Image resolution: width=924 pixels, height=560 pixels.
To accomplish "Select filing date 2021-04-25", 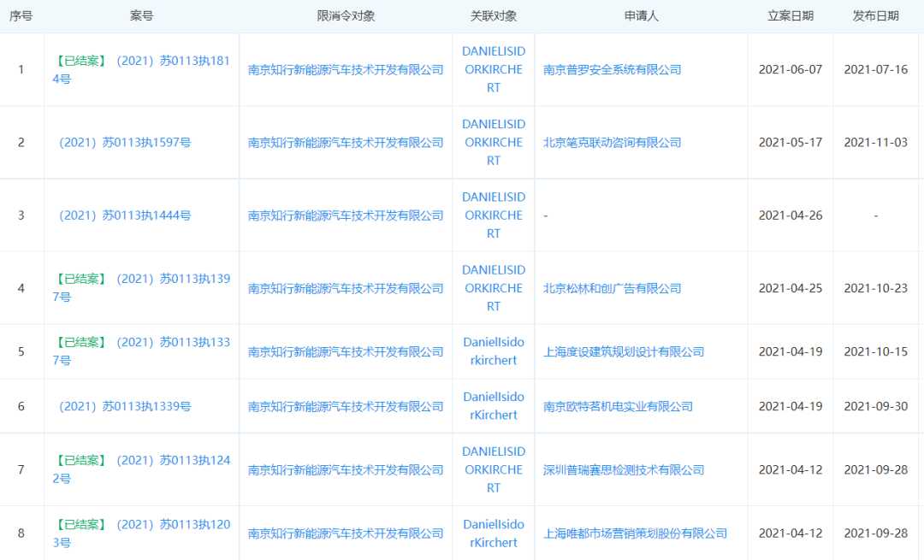I will point(791,288).
